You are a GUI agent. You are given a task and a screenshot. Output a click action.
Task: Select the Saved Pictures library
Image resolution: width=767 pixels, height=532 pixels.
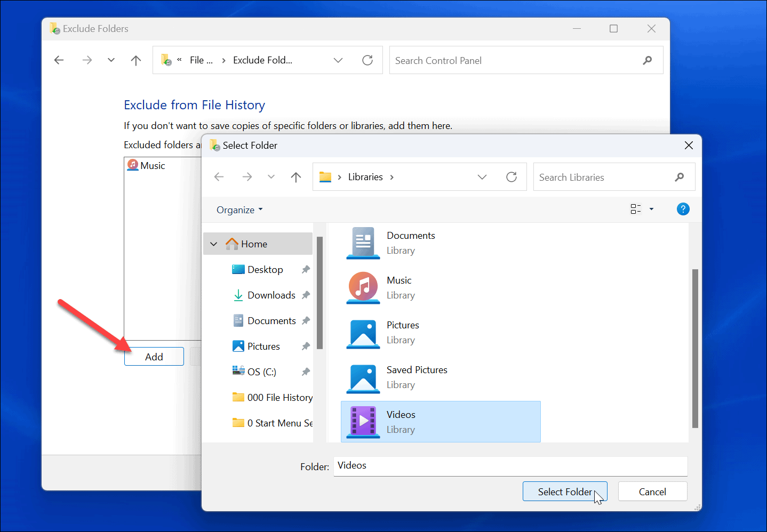[x=417, y=377]
